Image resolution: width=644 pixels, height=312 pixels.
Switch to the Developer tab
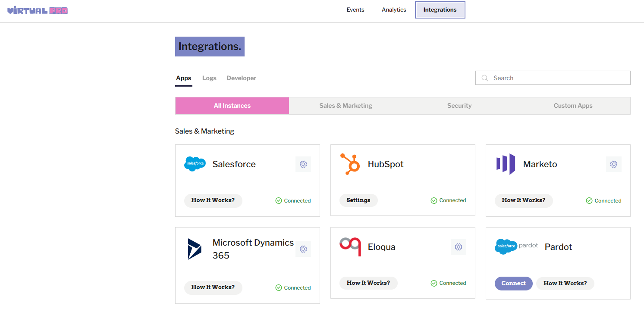(x=242, y=78)
